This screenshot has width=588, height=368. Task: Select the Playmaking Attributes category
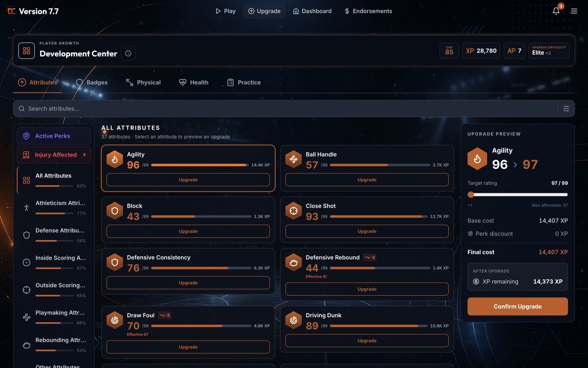pos(54,317)
